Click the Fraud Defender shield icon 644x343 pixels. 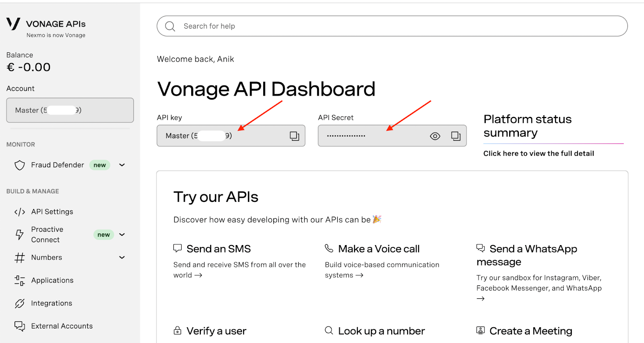point(20,165)
